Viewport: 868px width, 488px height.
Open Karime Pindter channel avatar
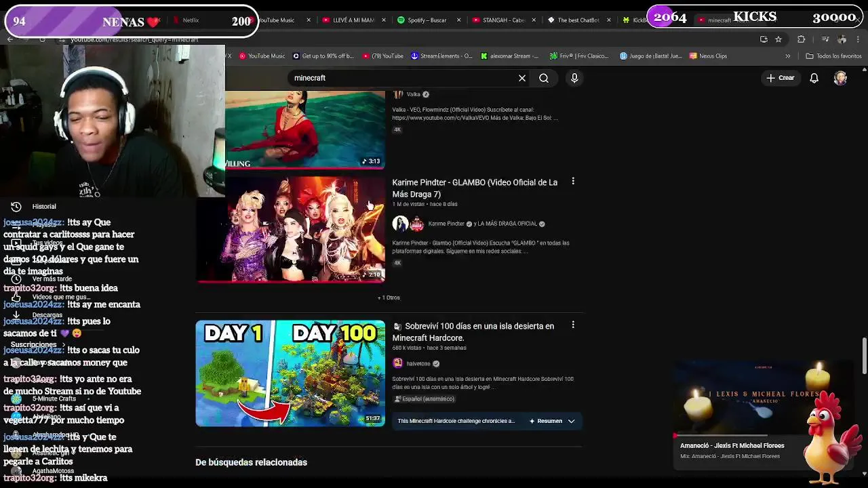click(x=400, y=224)
